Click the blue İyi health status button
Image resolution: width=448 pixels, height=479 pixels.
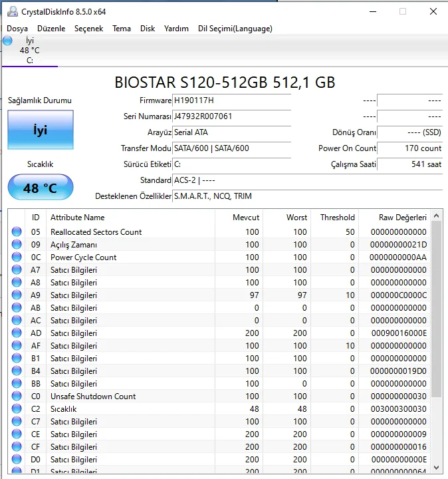tap(41, 130)
